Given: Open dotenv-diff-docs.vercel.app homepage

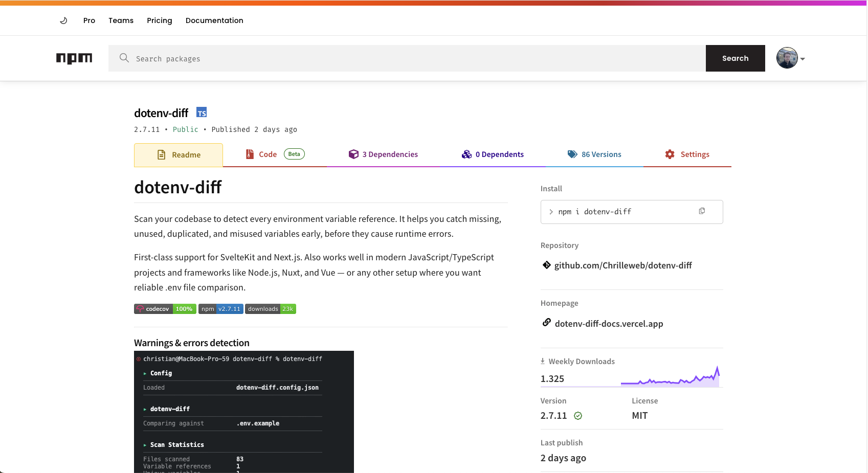Looking at the screenshot, I should coord(609,324).
